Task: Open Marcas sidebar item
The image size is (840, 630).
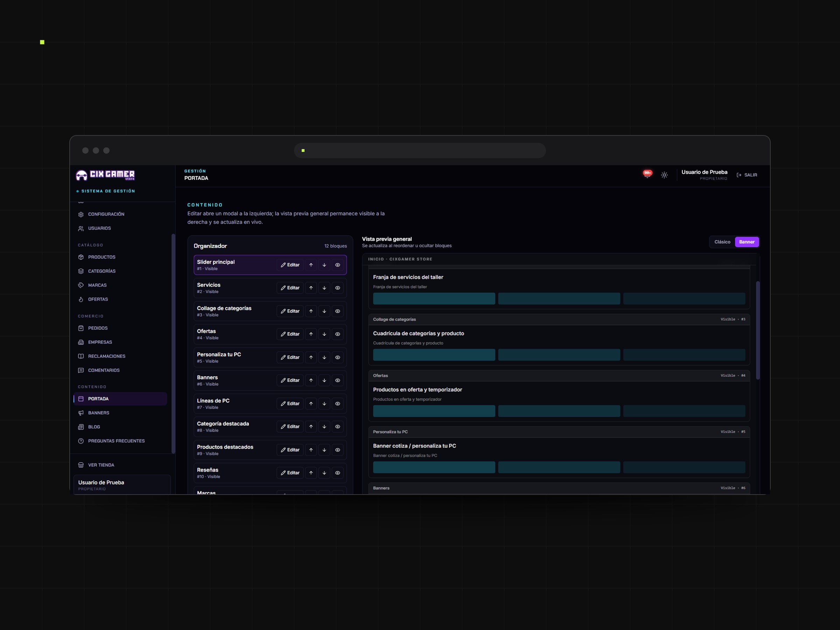Action: coord(120,285)
